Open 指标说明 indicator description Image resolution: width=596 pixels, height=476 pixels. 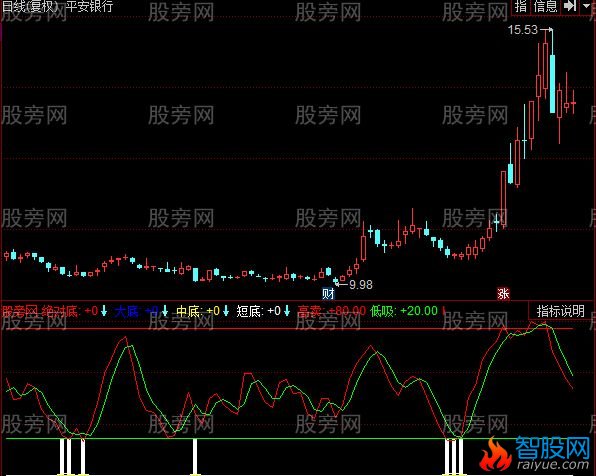click(561, 311)
